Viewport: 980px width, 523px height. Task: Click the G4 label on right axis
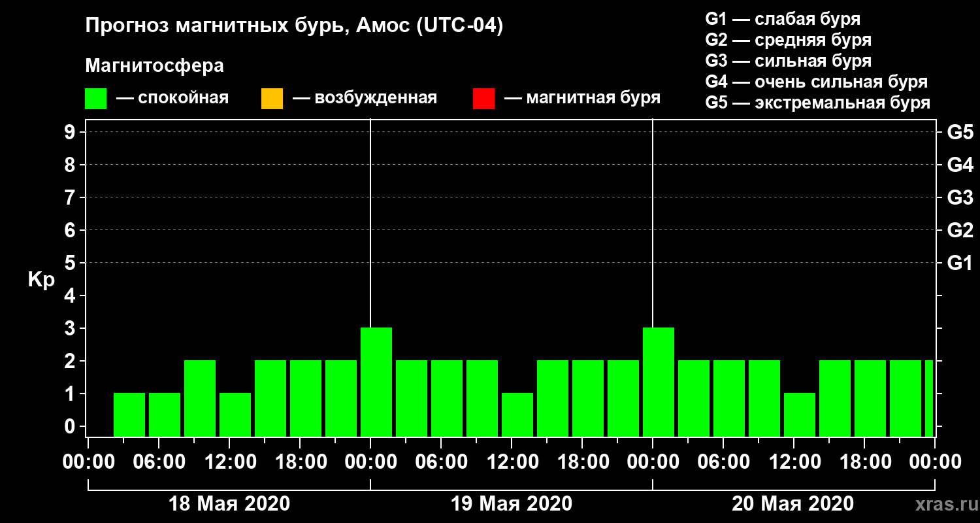click(960, 165)
